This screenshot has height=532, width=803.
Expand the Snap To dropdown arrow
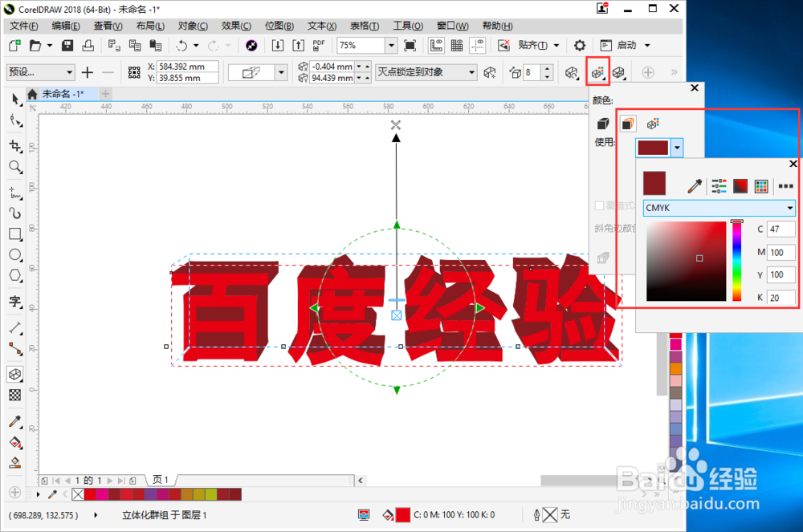tap(556, 46)
